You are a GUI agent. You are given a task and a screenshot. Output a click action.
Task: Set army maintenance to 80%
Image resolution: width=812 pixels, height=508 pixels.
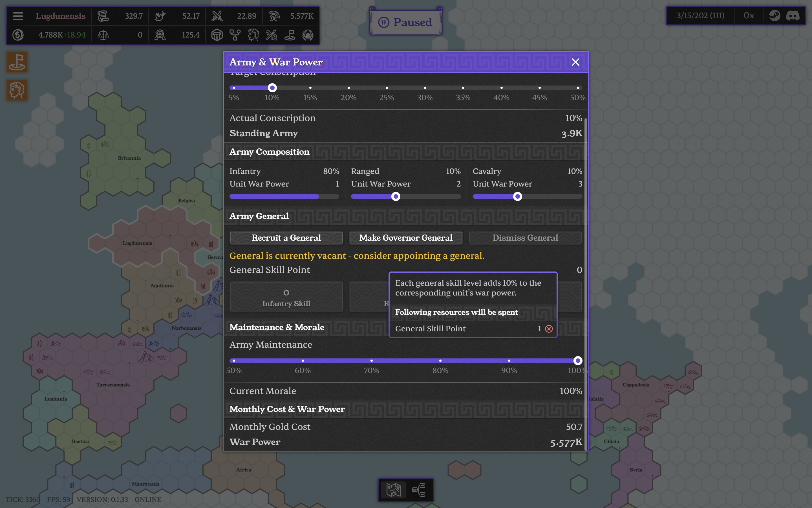click(440, 360)
